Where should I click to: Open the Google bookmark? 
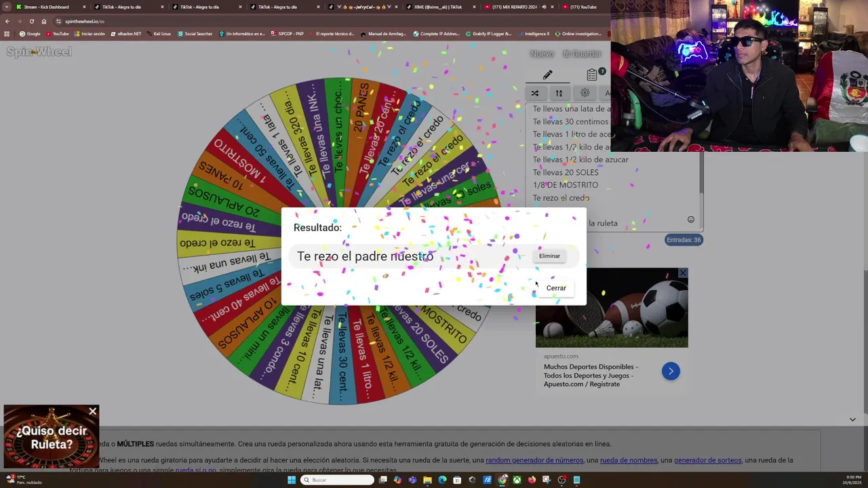click(x=30, y=34)
